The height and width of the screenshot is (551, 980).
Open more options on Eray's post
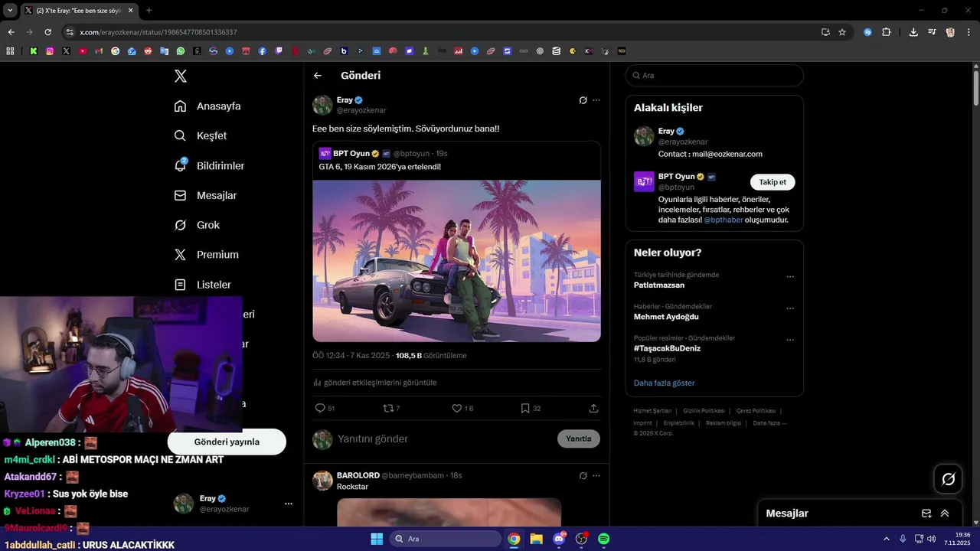click(x=596, y=100)
